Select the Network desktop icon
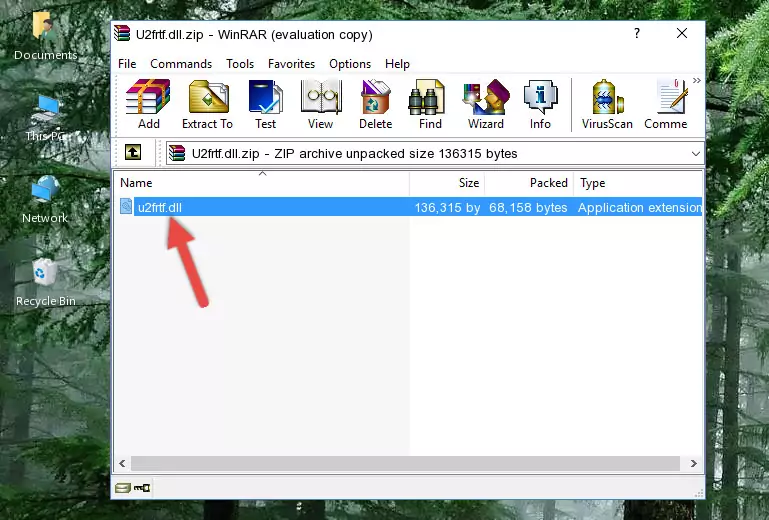The image size is (769, 520). point(45,200)
